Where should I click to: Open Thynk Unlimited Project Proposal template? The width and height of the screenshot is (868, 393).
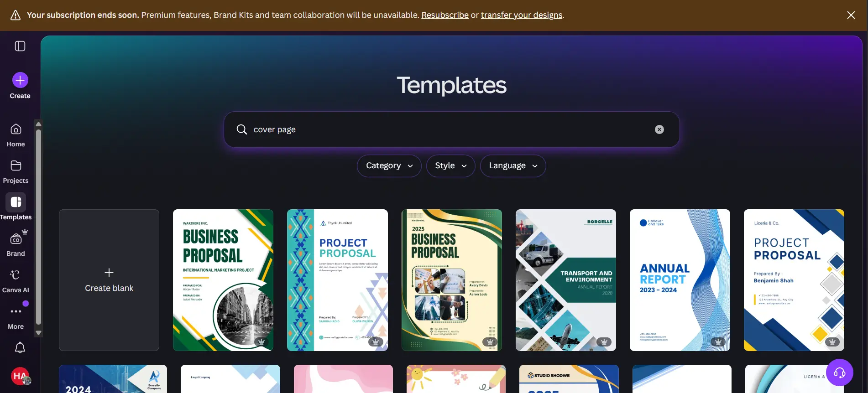337,280
